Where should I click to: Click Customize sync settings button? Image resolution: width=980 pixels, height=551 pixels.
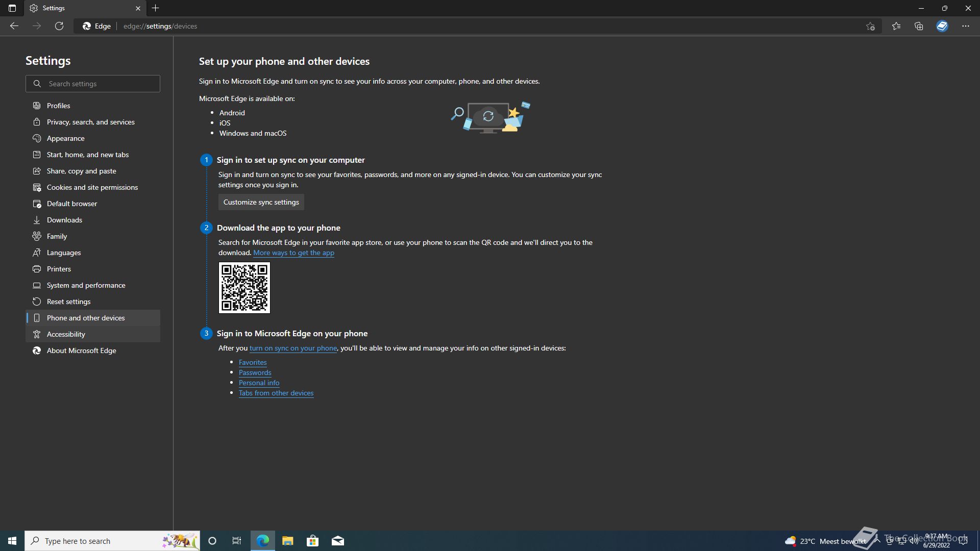click(x=261, y=202)
